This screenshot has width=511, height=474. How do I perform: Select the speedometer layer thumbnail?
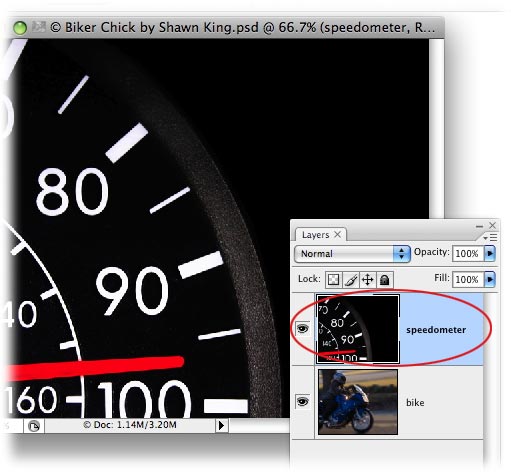pos(358,329)
